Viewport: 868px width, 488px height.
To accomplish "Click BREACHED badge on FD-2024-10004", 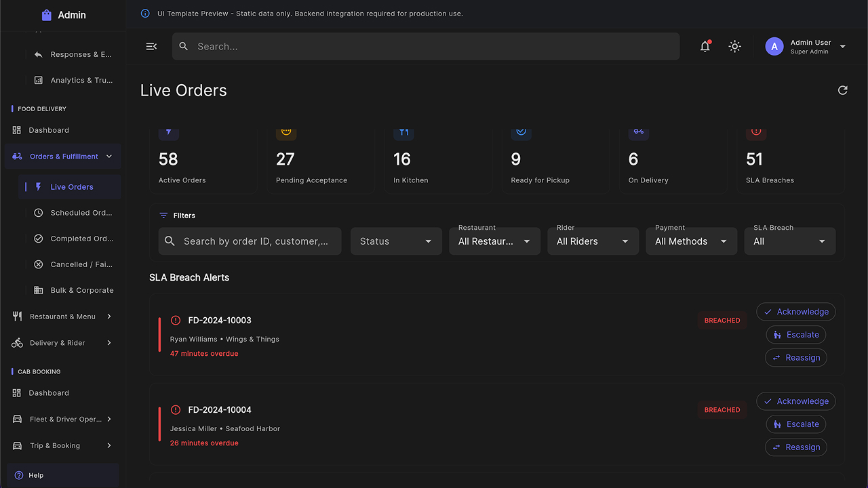I will [722, 410].
